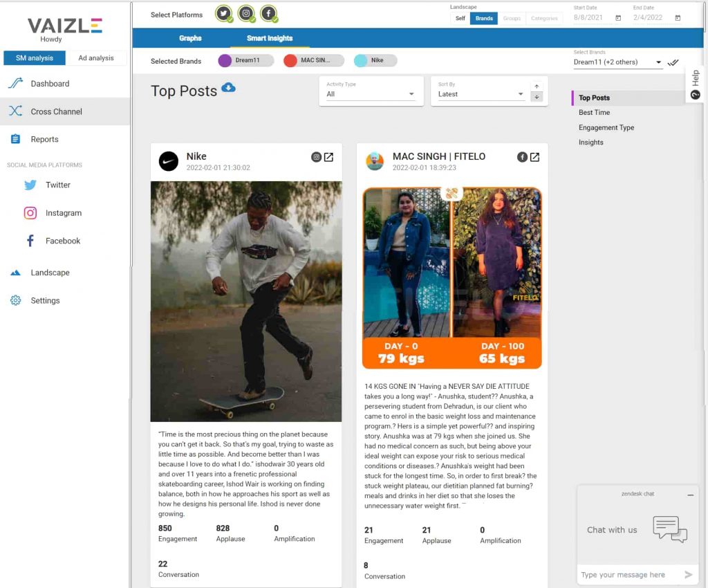The image size is (708, 588).
Task: Select the Brands landscape option
Action: pyautogui.click(x=483, y=18)
